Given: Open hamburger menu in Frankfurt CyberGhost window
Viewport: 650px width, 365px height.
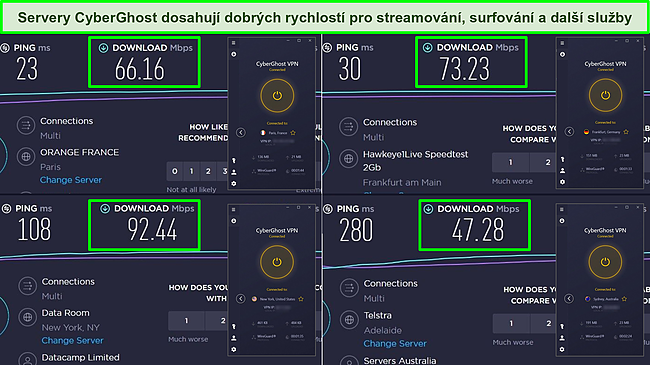Looking at the screenshot, I should click(562, 43).
